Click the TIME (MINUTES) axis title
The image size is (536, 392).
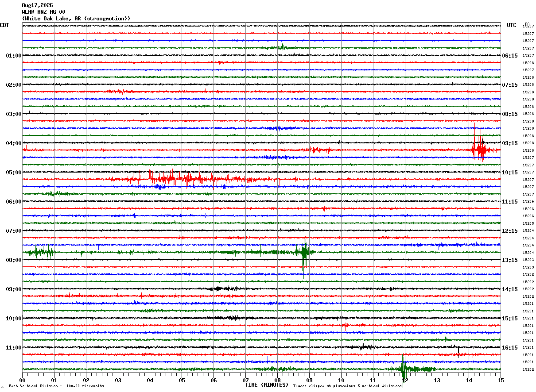(x=267, y=385)
